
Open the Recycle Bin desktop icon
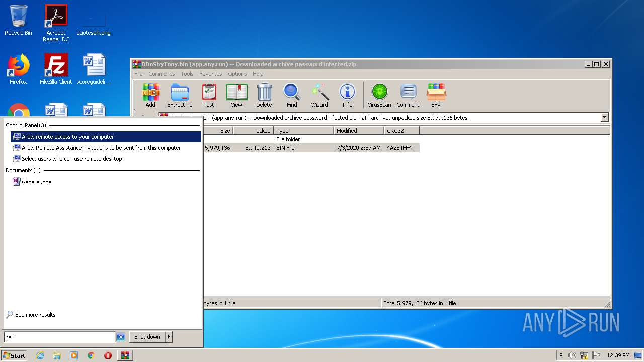(18, 20)
